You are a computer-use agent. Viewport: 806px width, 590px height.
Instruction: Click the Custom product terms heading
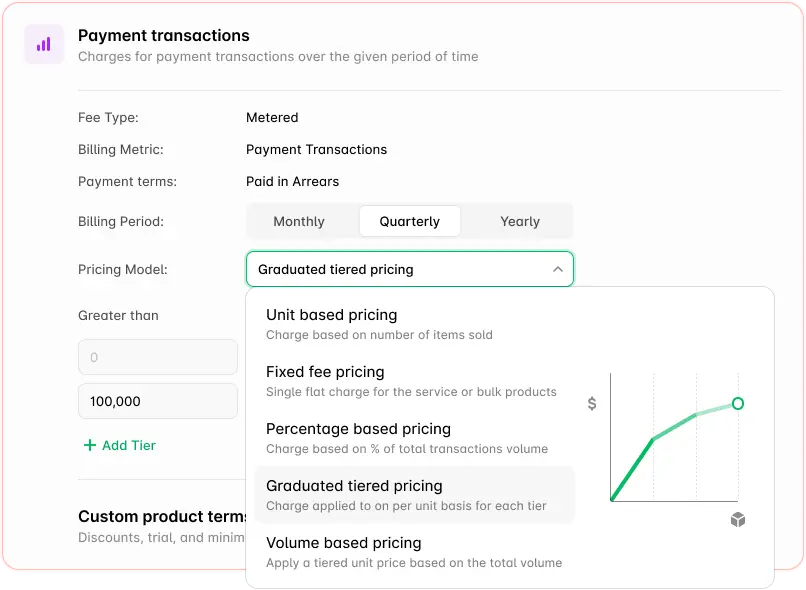[x=161, y=517]
